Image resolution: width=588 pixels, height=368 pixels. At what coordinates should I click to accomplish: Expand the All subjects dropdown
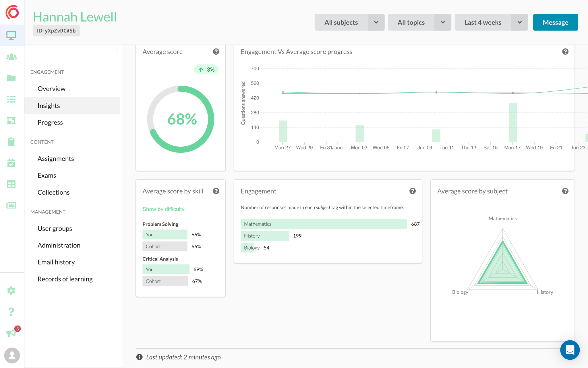349,22
